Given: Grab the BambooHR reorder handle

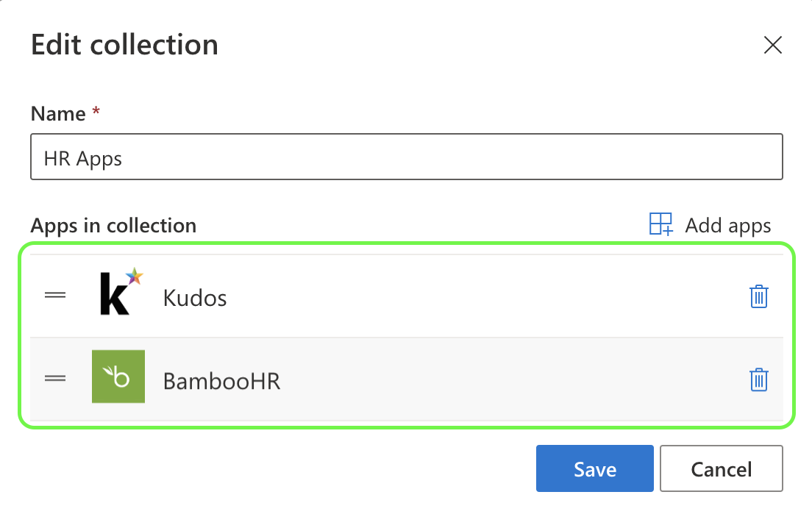Looking at the screenshot, I should point(55,379).
